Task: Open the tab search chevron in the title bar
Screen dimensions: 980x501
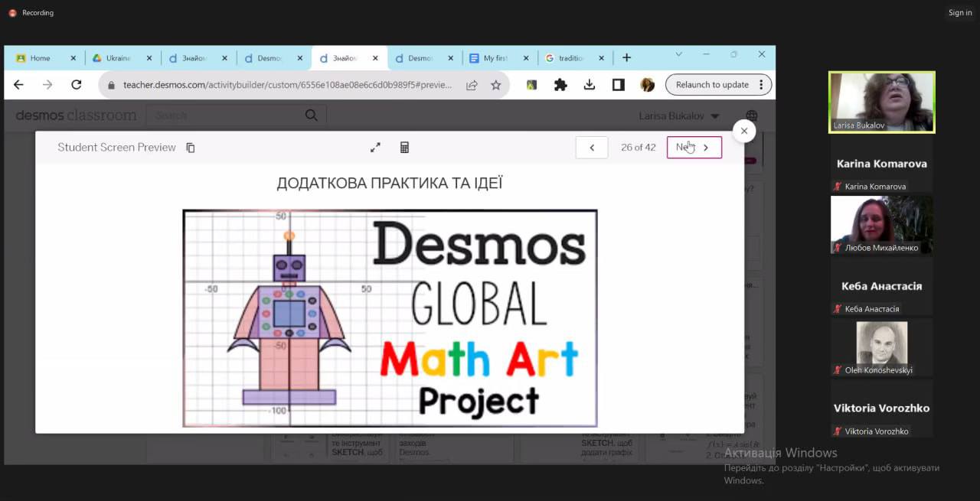Action: pyautogui.click(x=678, y=54)
